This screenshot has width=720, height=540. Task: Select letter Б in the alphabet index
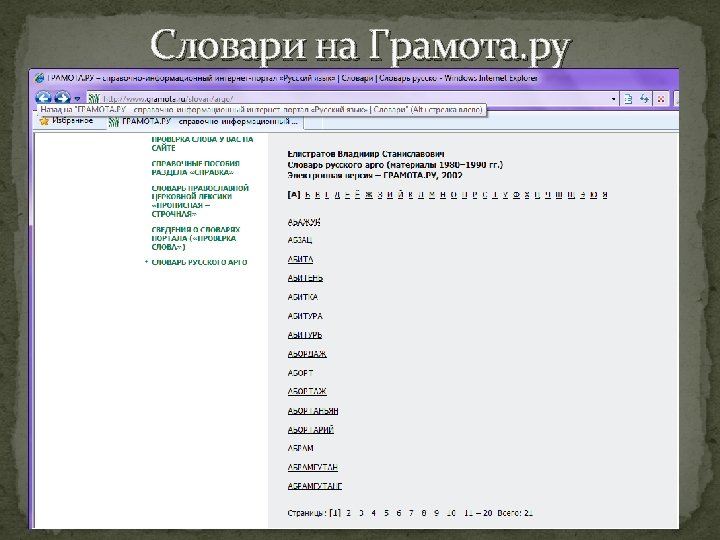click(x=308, y=195)
